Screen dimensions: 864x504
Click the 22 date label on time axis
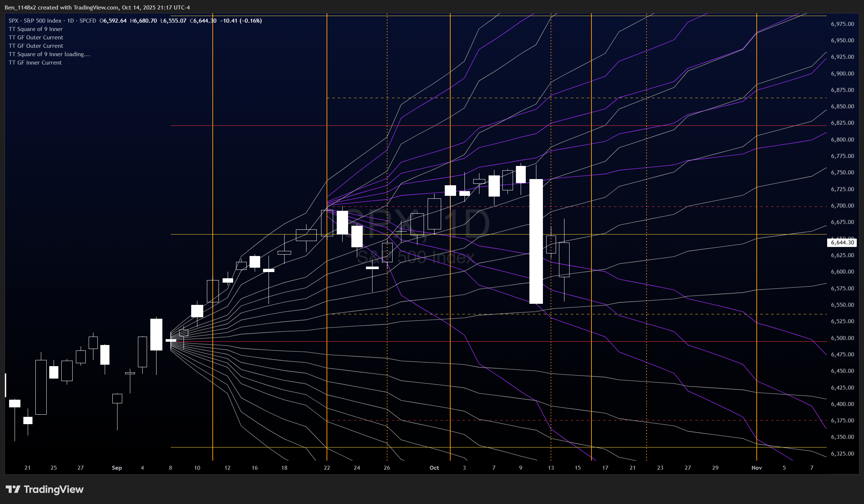(327, 468)
